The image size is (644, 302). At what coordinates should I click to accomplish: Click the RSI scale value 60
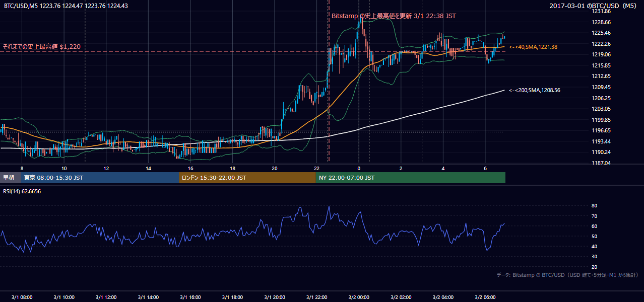pos(595,226)
